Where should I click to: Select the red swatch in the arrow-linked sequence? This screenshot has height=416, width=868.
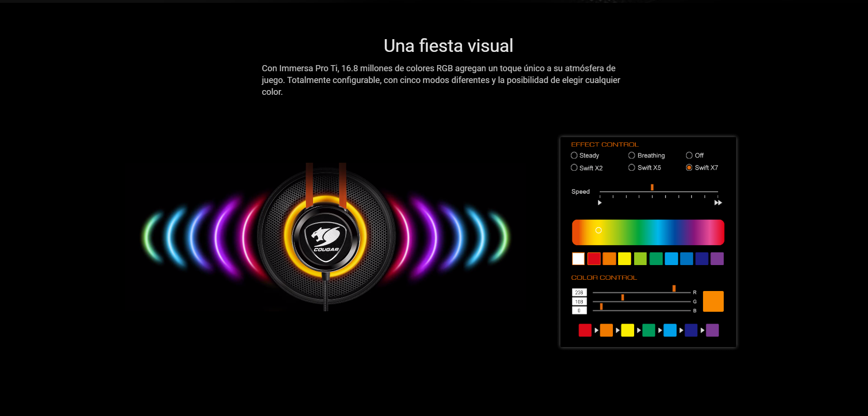pyautogui.click(x=585, y=330)
